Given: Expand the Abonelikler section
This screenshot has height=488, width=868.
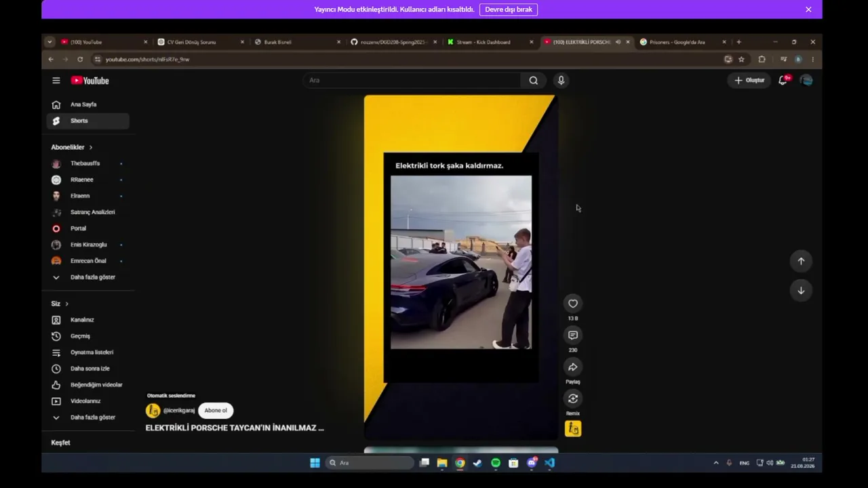Looking at the screenshot, I should click(x=72, y=147).
